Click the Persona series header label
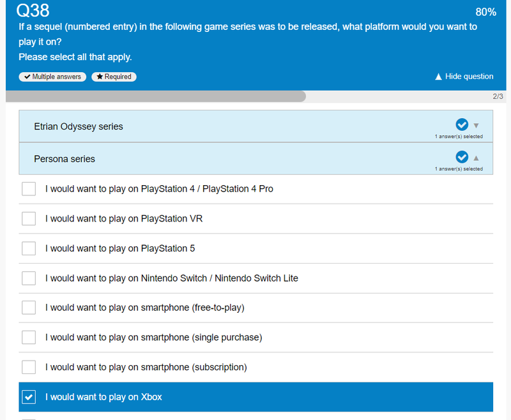511x420 pixels. click(65, 159)
